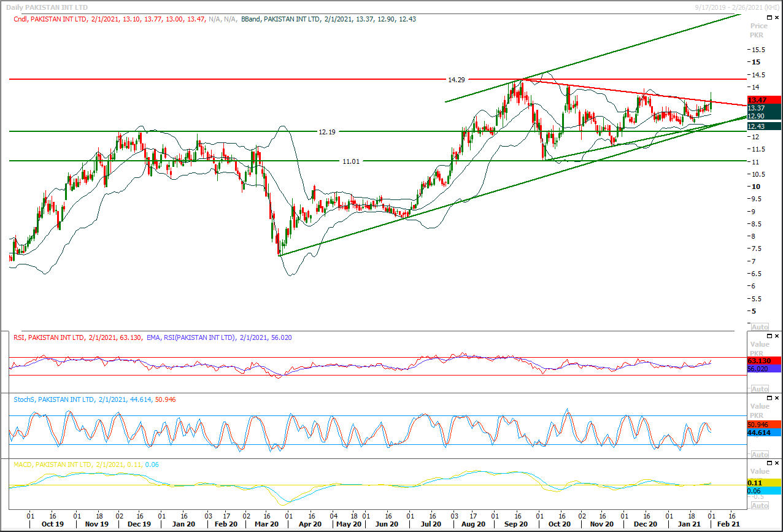Screen dimensions: 783x532
Task: Toggle Auto scale on price pane
Action: click(760, 327)
